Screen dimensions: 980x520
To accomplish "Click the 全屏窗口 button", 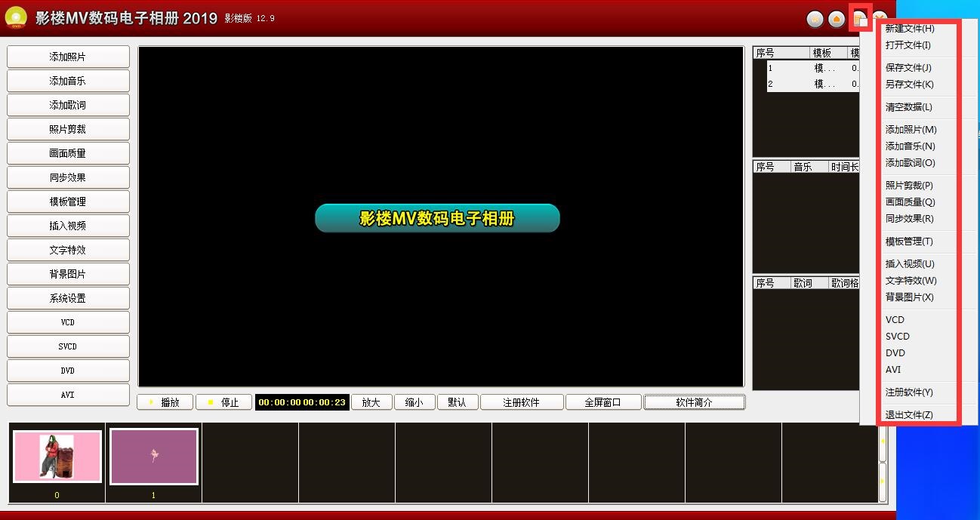I will coord(602,402).
